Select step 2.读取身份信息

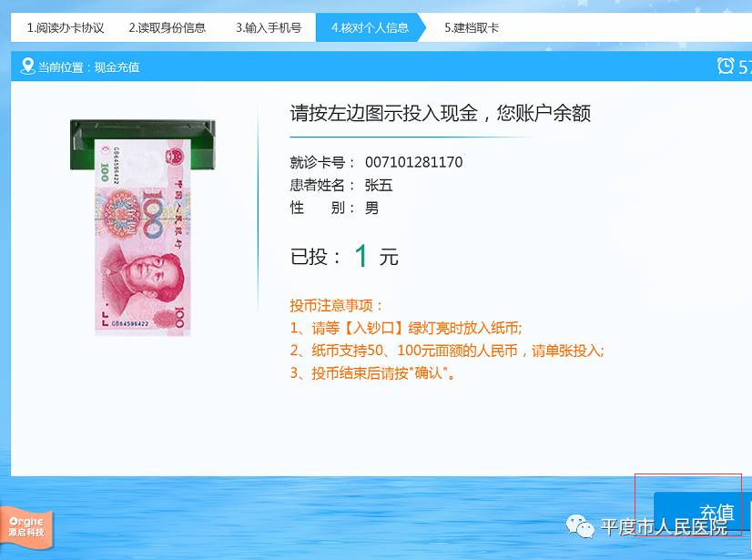click(x=167, y=28)
